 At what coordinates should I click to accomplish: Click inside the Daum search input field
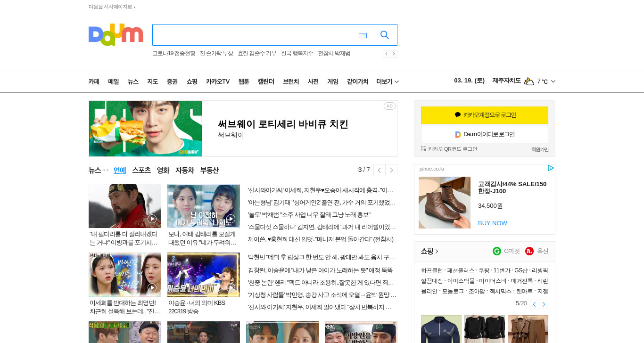point(254,35)
